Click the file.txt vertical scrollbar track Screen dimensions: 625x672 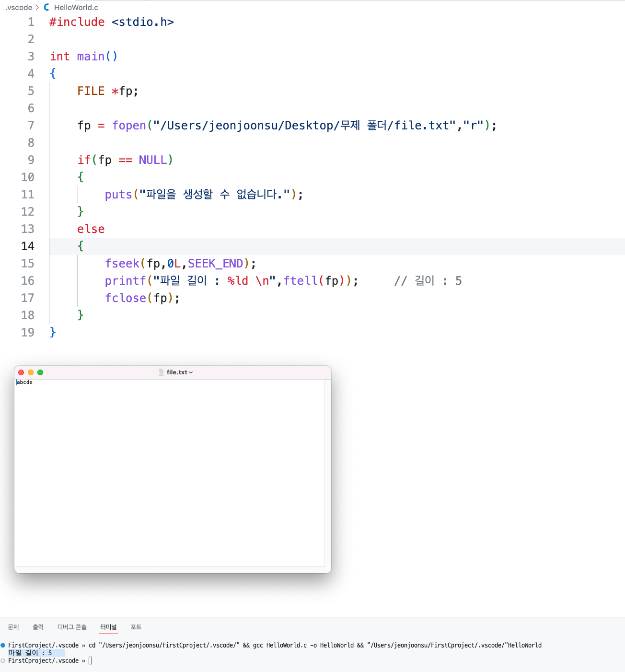(x=327, y=473)
